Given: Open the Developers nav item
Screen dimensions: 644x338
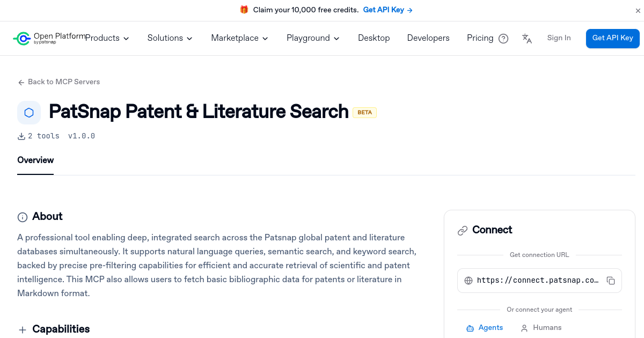Looking at the screenshot, I should click(x=428, y=38).
